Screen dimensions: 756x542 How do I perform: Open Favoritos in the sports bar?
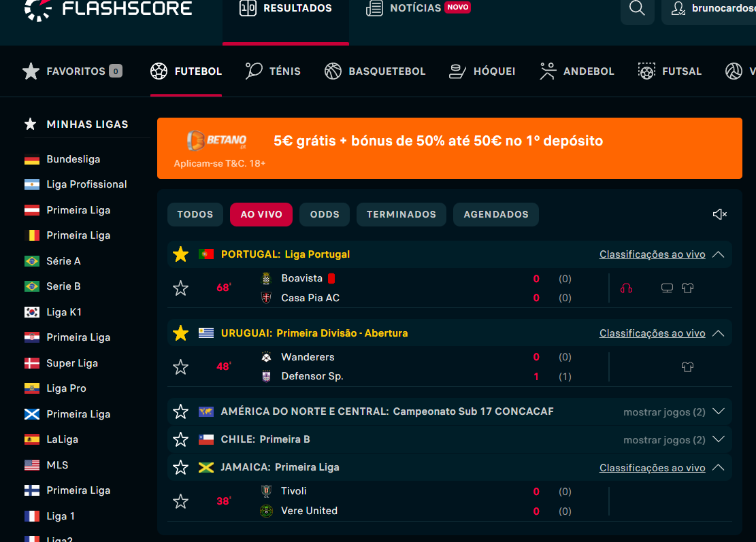[72, 71]
